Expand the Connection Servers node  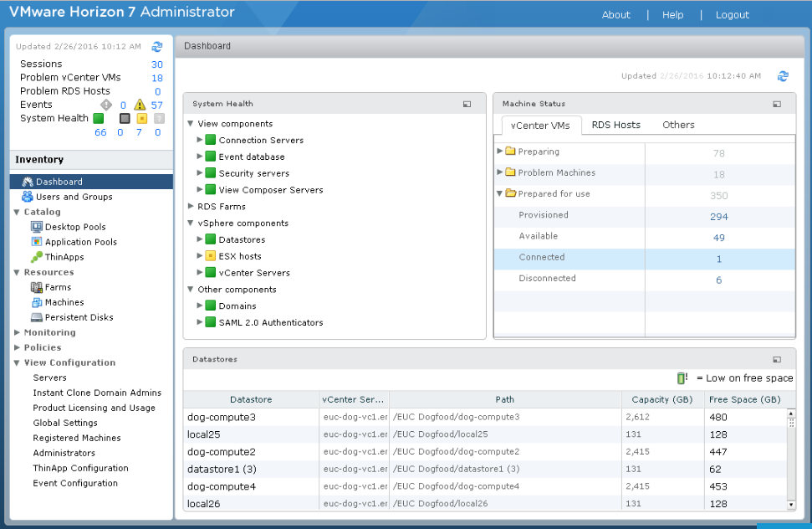(x=200, y=140)
